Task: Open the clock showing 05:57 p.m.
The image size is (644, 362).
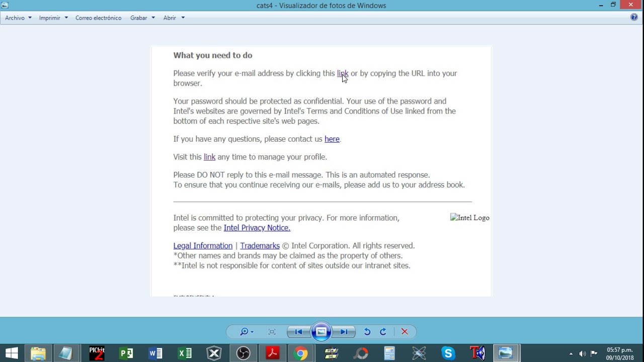Action: pyautogui.click(x=620, y=353)
